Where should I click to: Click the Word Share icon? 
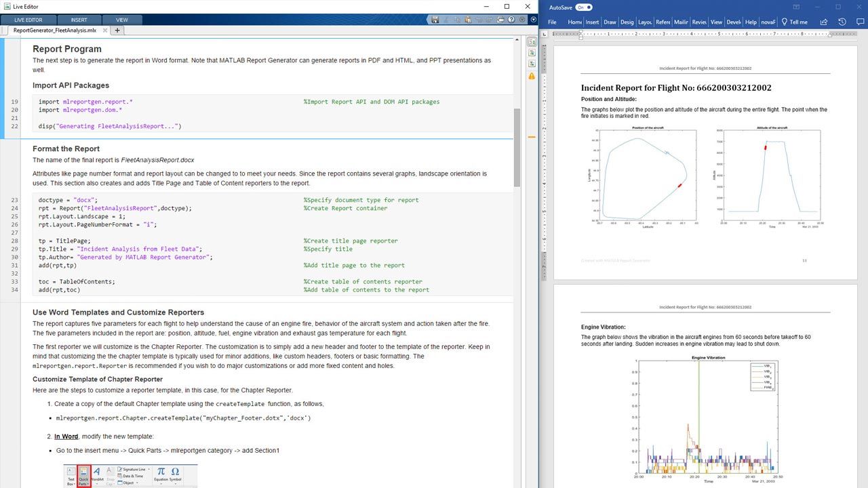(824, 22)
